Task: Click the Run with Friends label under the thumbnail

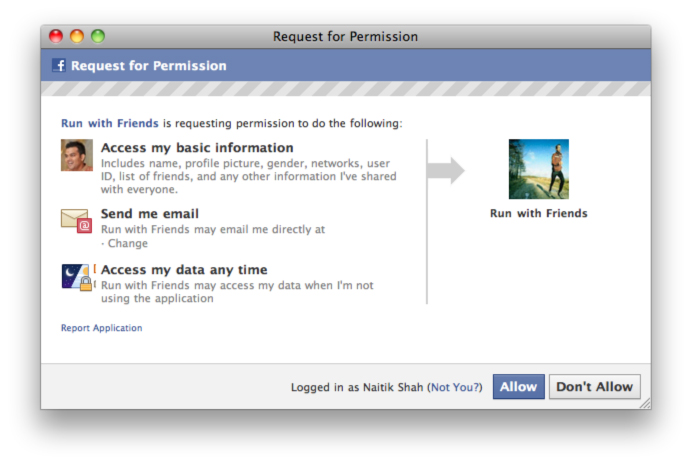Action: coord(538,214)
